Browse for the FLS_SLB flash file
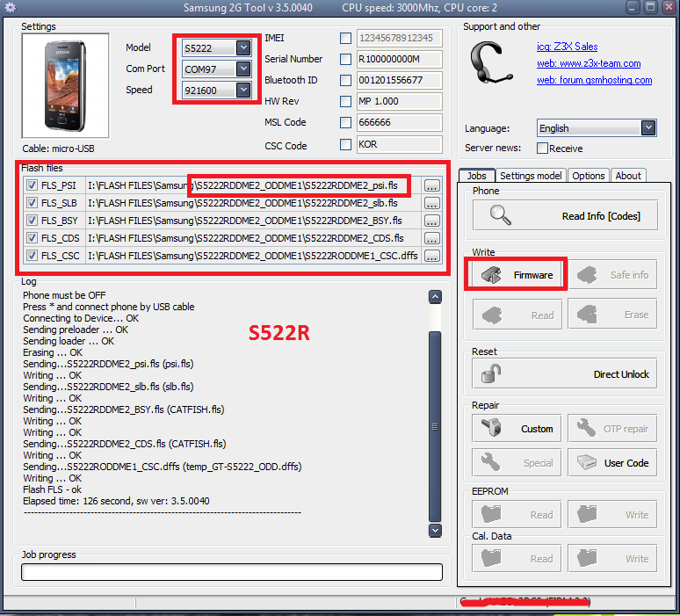 [431, 203]
